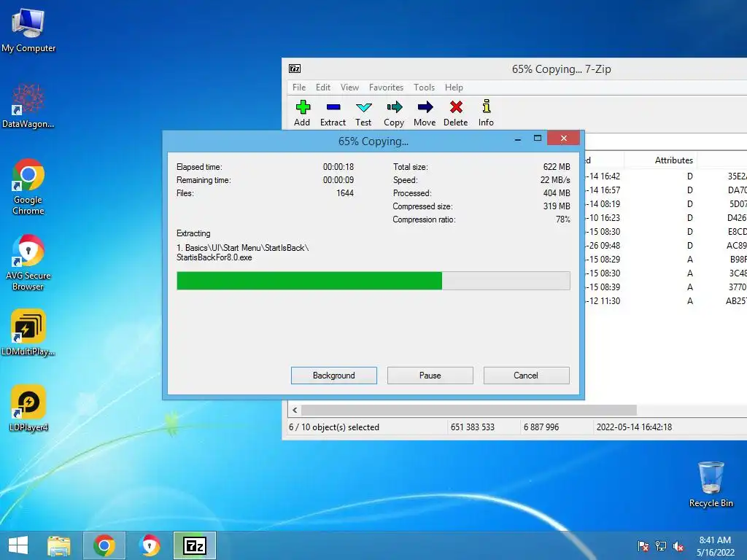
Task: Click the network tray icon
Action: point(661,546)
